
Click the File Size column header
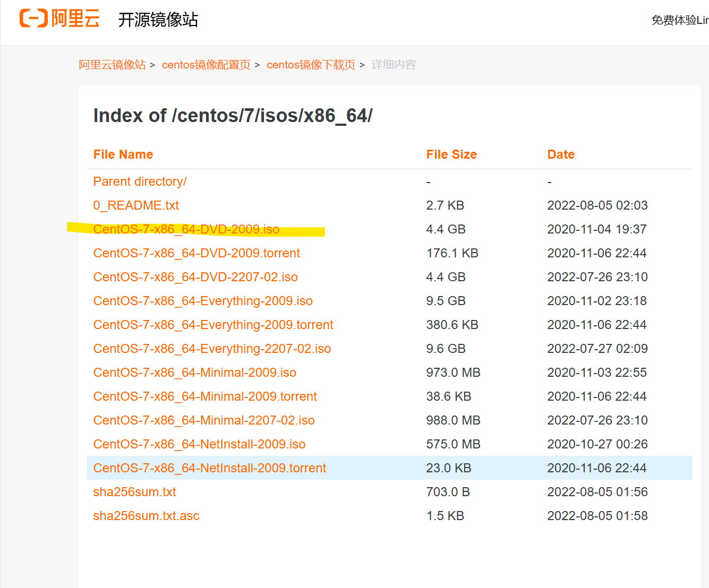[x=451, y=154]
